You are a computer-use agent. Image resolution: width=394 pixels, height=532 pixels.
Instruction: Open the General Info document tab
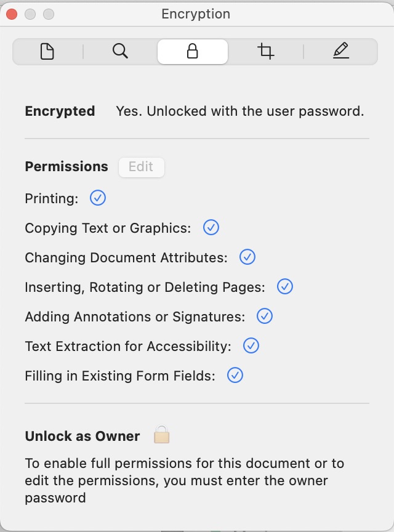47,52
